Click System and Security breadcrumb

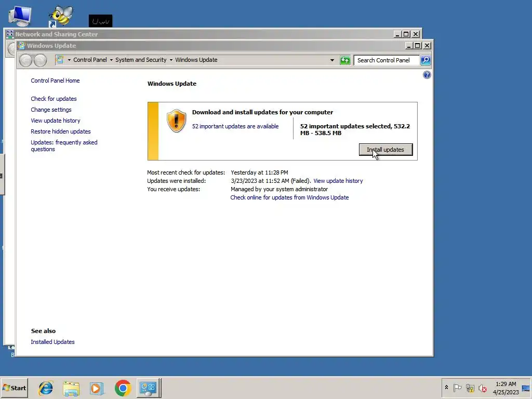coord(141,60)
